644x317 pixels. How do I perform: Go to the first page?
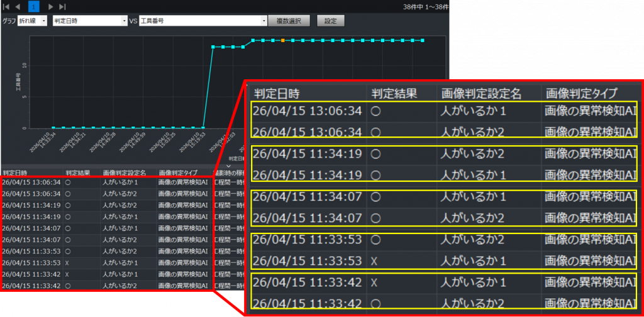click(x=6, y=6)
